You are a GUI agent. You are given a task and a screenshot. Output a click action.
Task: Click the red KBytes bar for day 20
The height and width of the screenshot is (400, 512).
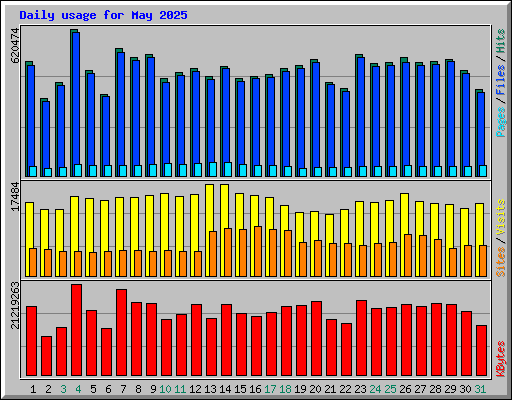tap(316, 339)
